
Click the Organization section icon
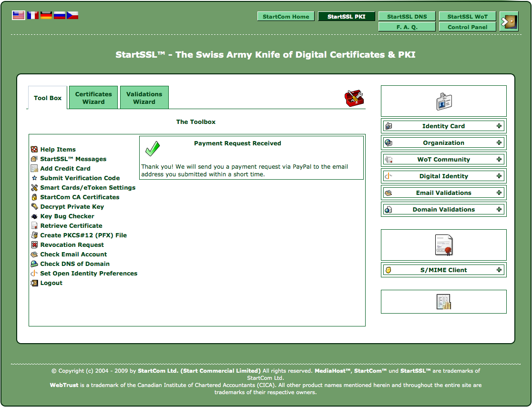coord(389,142)
